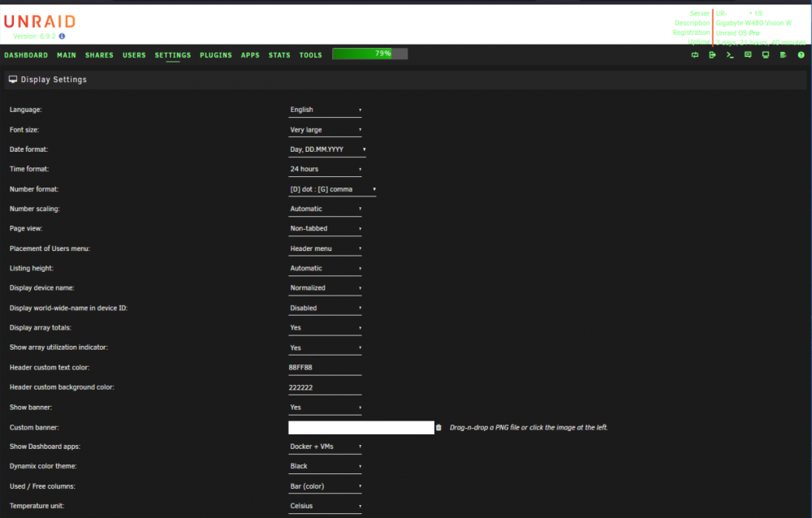The height and width of the screenshot is (518, 812).
Task: Open the Display array totals dropdown
Action: click(326, 328)
